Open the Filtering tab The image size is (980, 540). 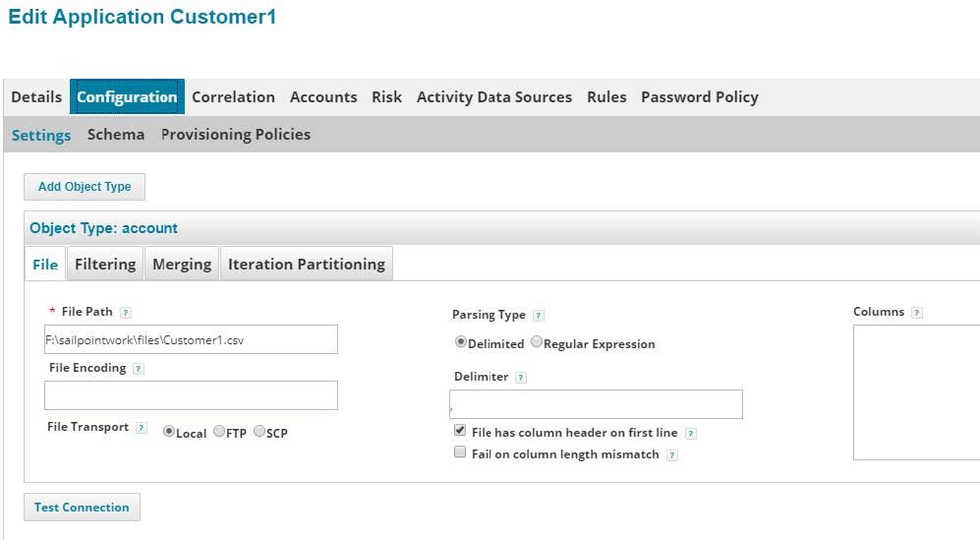[105, 264]
